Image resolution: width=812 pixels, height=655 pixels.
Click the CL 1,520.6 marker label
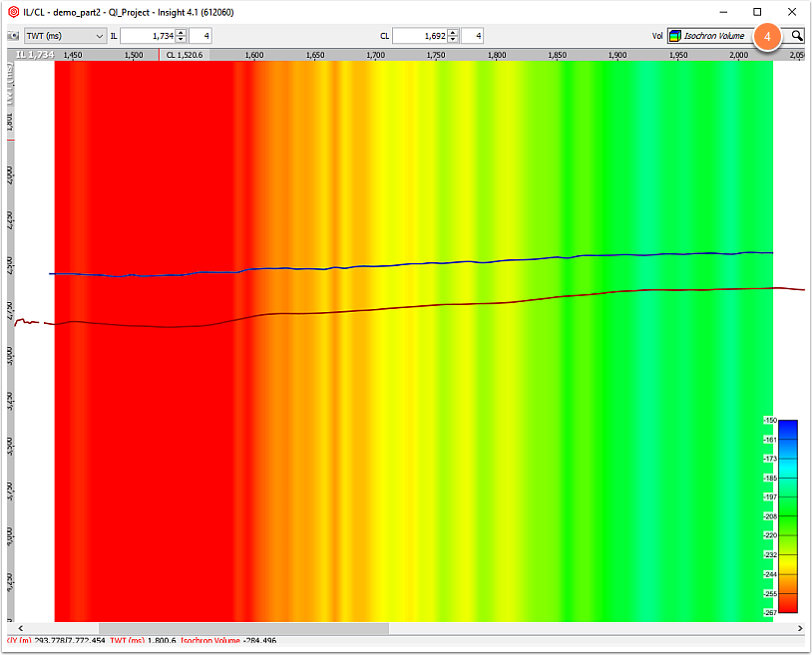(x=185, y=55)
